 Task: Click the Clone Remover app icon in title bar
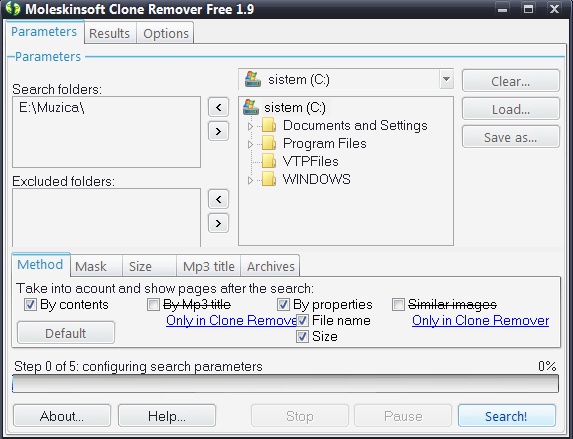pos(13,8)
